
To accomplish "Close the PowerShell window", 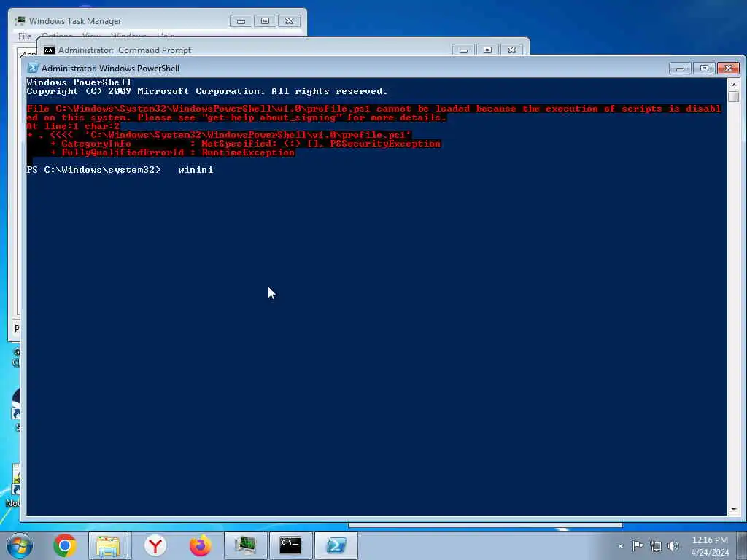I will click(729, 69).
